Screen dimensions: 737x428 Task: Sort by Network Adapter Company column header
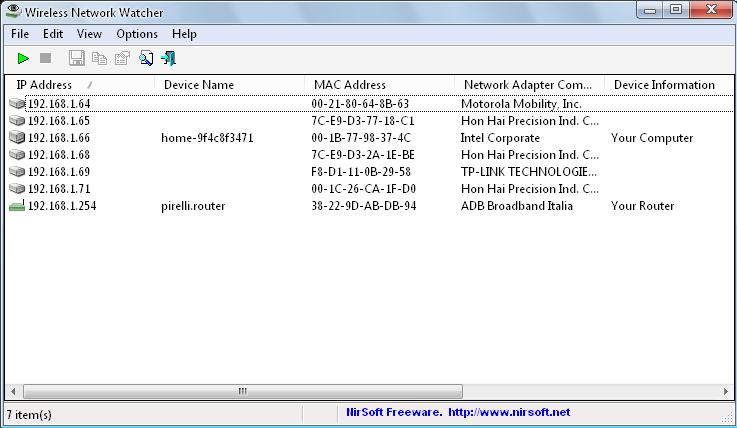click(529, 85)
